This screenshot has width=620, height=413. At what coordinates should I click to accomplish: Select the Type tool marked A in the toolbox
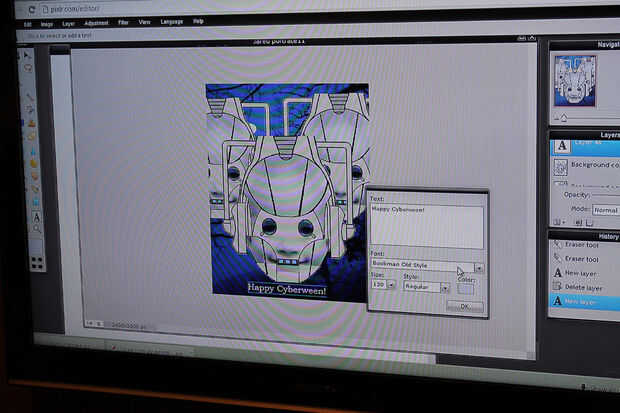(36, 217)
